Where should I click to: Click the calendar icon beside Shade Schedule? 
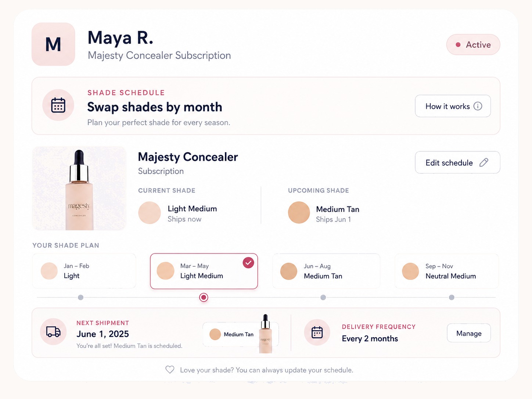(x=58, y=105)
